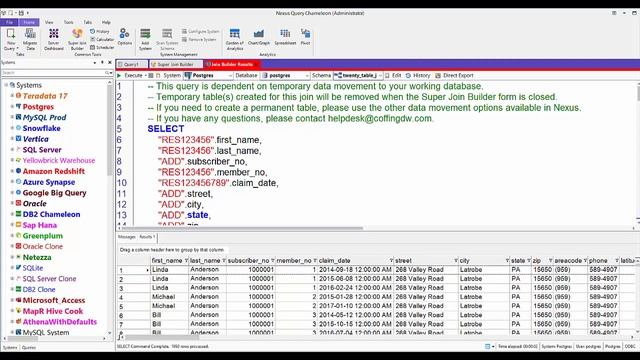Screen dimensions: 640x360
Task: Click the SQL editor horizontal scrollbar
Action: 243,228
